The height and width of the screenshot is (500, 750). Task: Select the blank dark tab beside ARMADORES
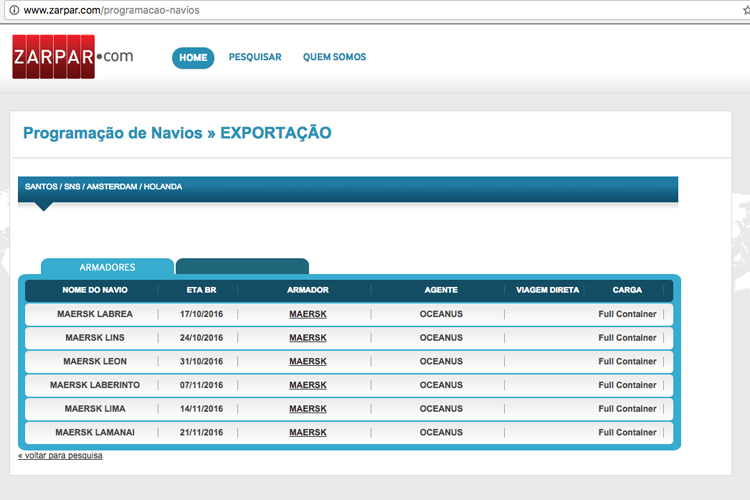[x=243, y=267]
